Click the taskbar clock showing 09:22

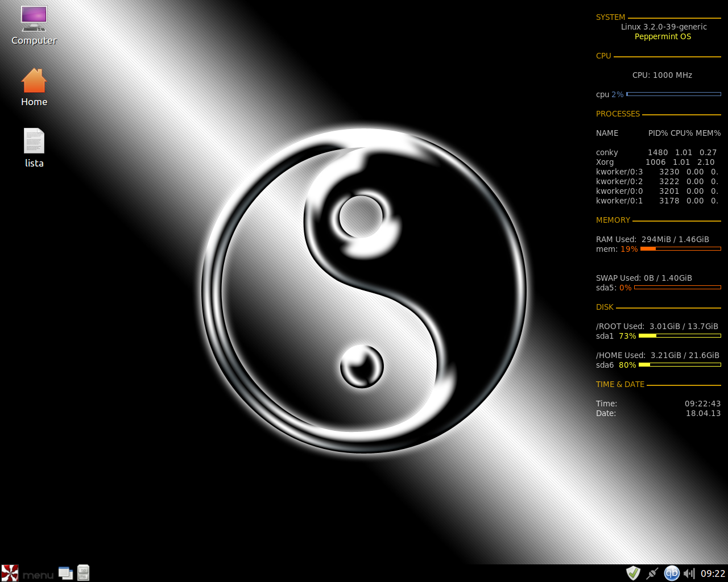click(x=713, y=573)
